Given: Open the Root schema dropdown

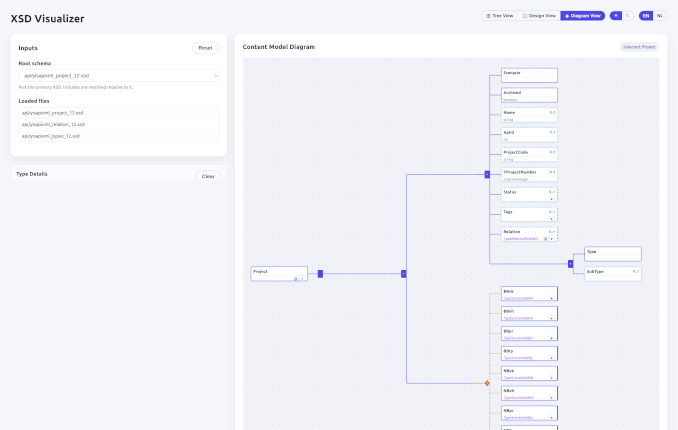Looking at the screenshot, I should (119, 76).
